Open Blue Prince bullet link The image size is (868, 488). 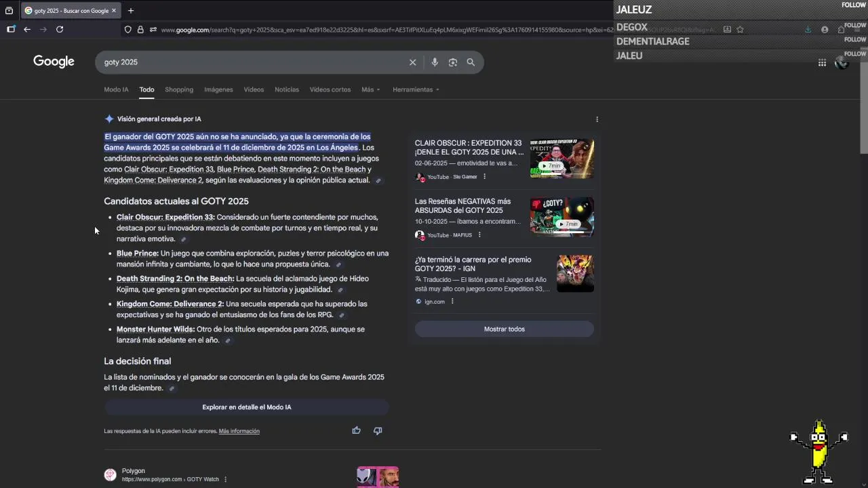pos(138,253)
